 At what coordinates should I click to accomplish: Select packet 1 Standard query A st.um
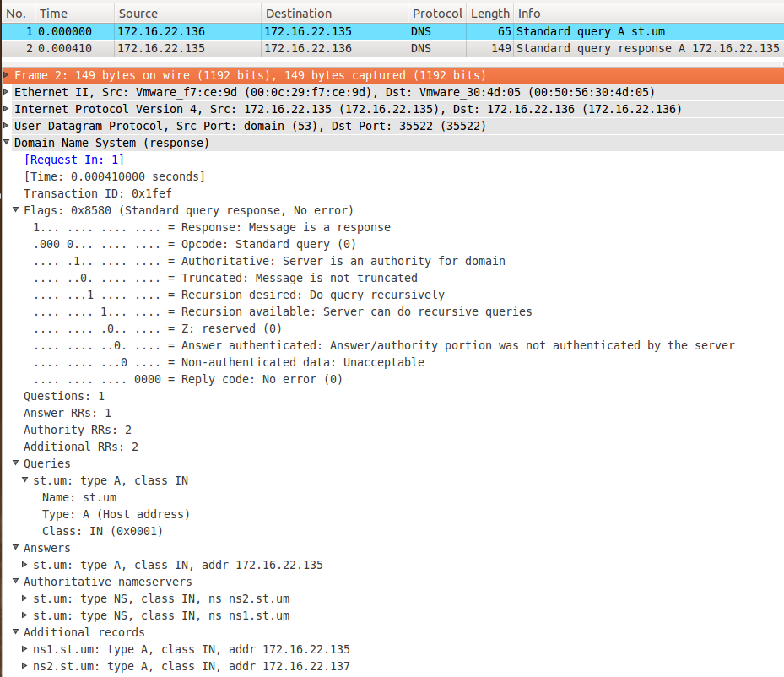(x=393, y=31)
